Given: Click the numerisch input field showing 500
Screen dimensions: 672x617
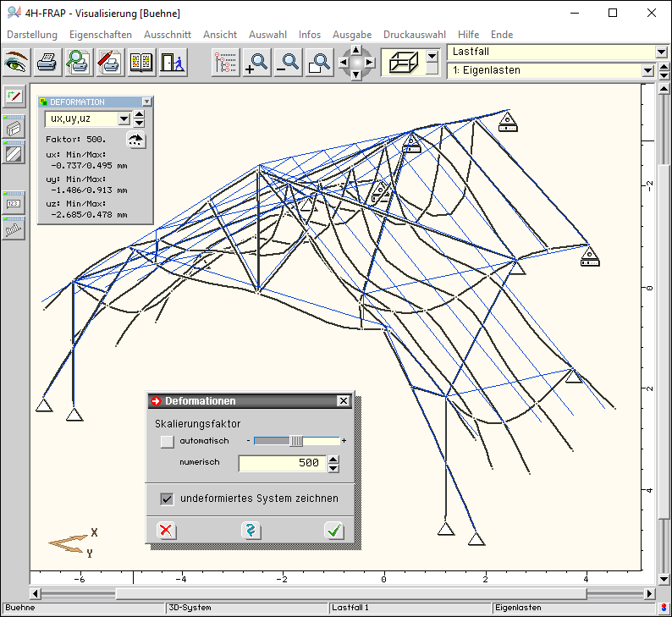Looking at the screenshot, I should pyautogui.click(x=281, y=463).
